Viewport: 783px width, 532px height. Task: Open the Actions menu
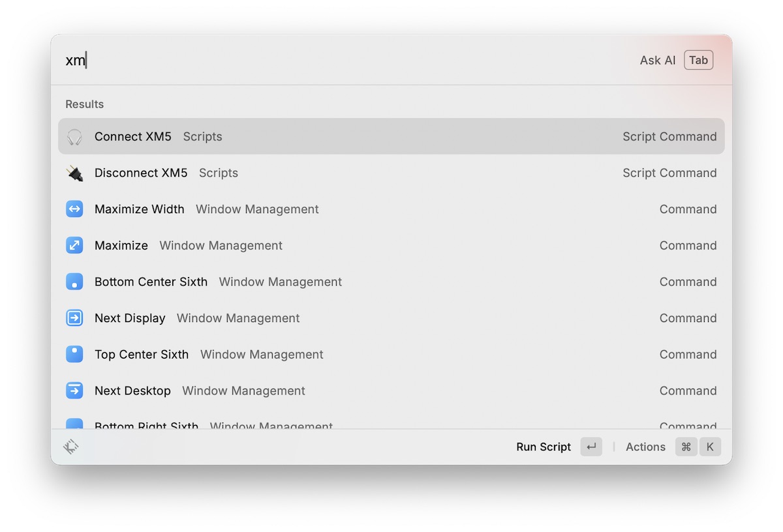[645, 447]
